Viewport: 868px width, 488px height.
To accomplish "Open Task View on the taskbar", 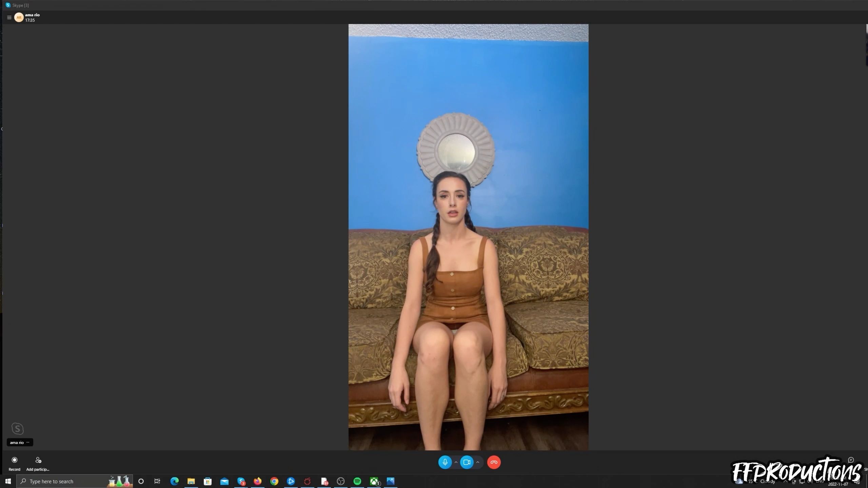I will click(x=157, y=481).
